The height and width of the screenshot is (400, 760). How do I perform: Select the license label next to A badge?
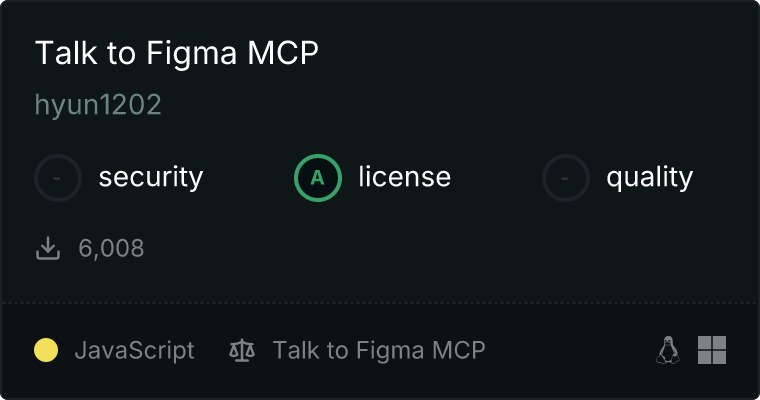pos(404,178)
